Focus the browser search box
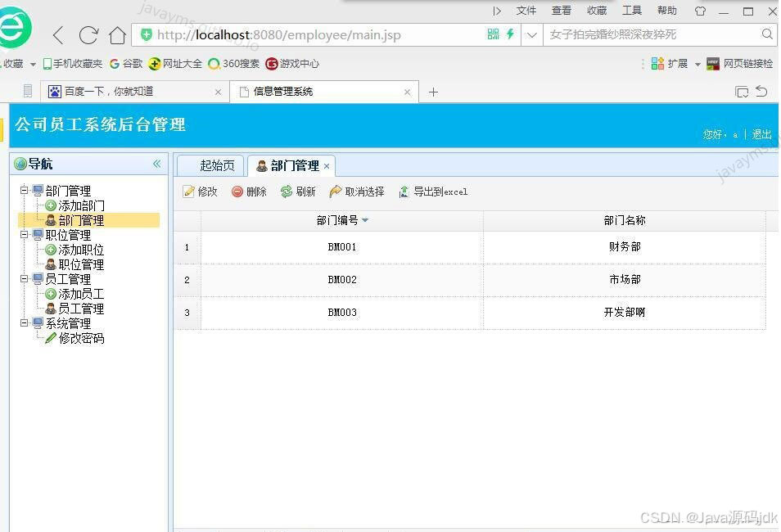This screenshot has width=781, height=532. (652, 34)
